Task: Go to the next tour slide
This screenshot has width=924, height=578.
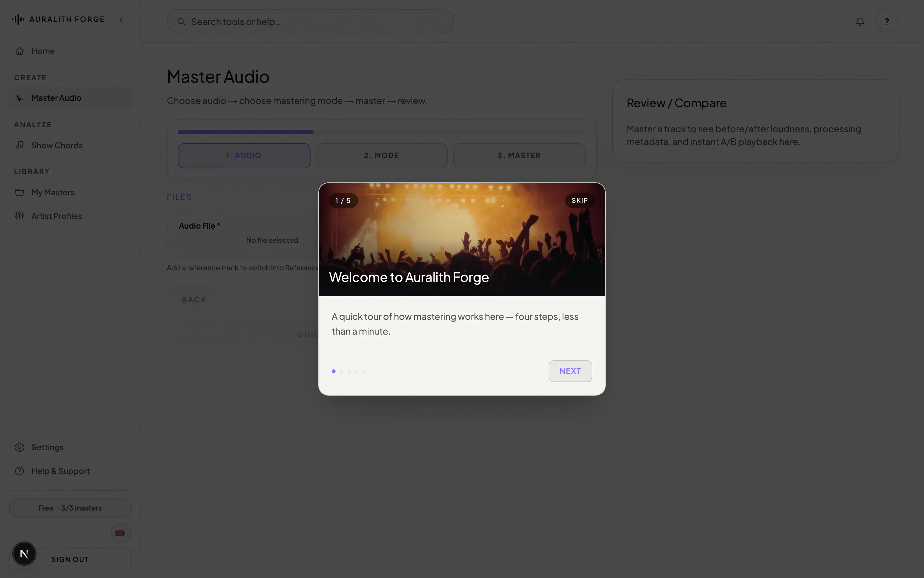Action: (x=570, y=371)
